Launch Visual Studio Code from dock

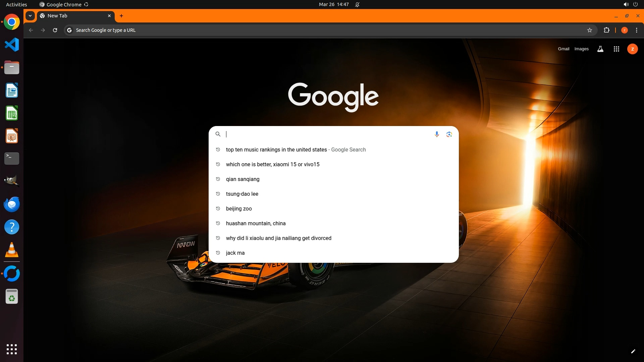click(x=12, y=45)
